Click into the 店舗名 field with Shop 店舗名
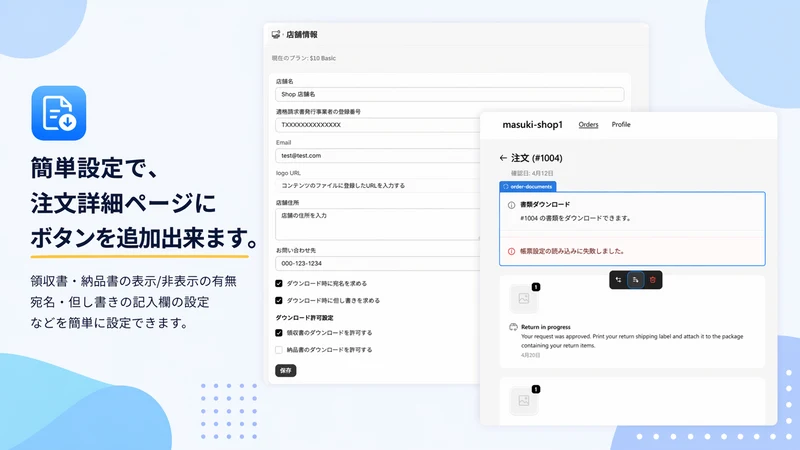 [x=449, y=94]
